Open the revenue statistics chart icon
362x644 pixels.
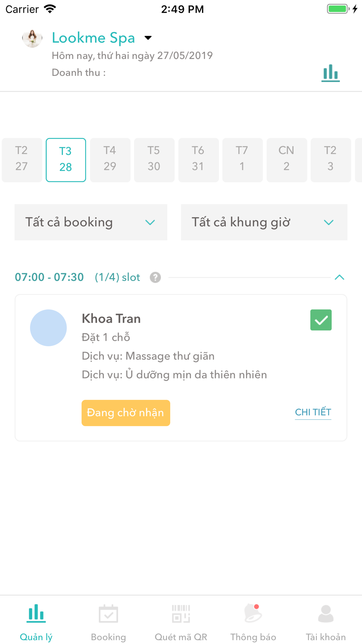(331, 73)
